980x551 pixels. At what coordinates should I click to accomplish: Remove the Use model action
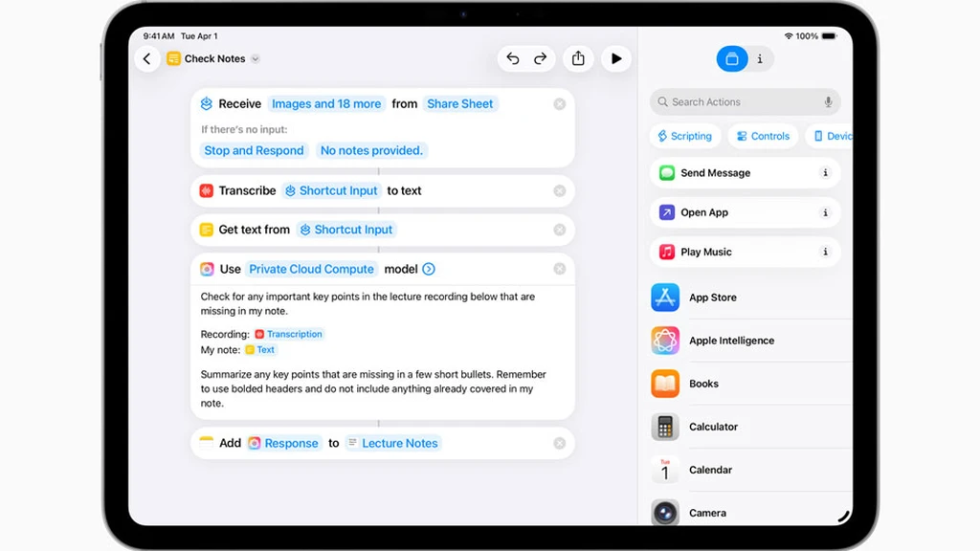[x=559, y=269]
